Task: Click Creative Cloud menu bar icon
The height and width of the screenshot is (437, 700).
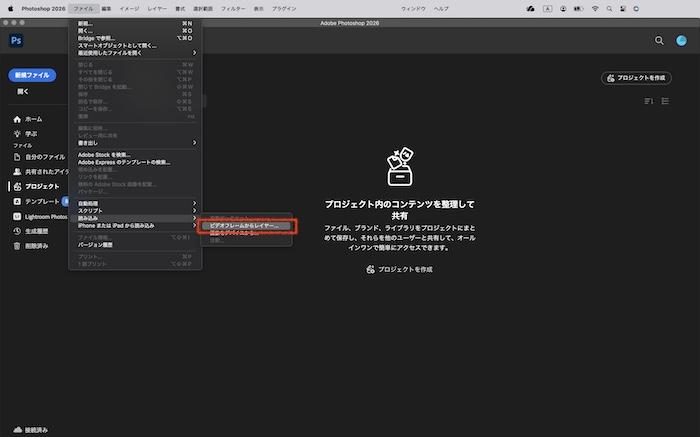Action: pyautogui.click(x=530, y=8)
